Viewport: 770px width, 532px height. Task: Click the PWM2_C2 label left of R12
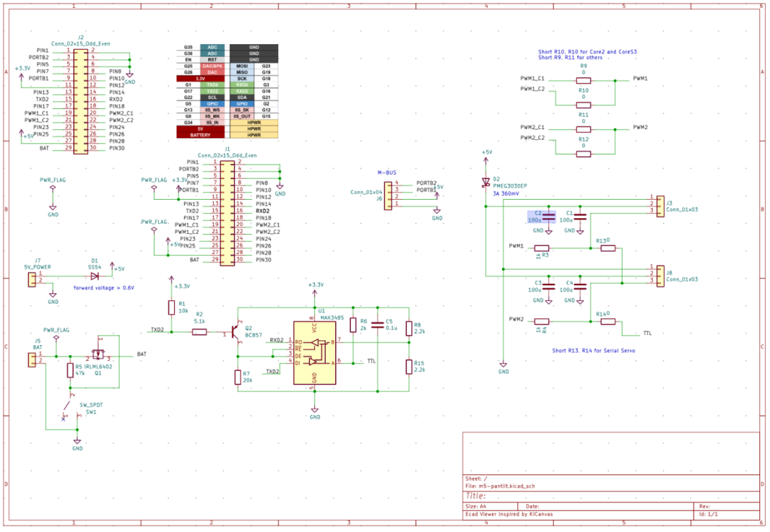tap(533, 138)
